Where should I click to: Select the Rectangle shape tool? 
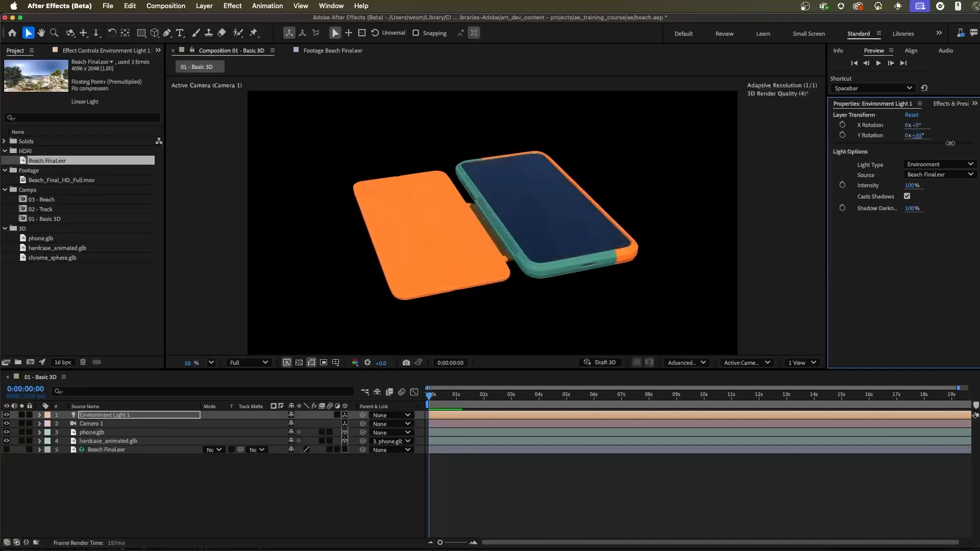(141, 33)
